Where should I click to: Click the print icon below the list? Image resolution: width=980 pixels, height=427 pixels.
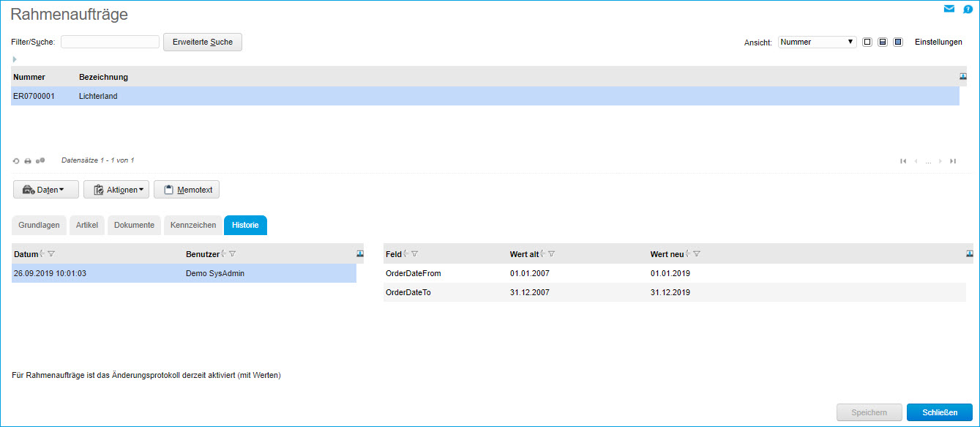(28, 160)
